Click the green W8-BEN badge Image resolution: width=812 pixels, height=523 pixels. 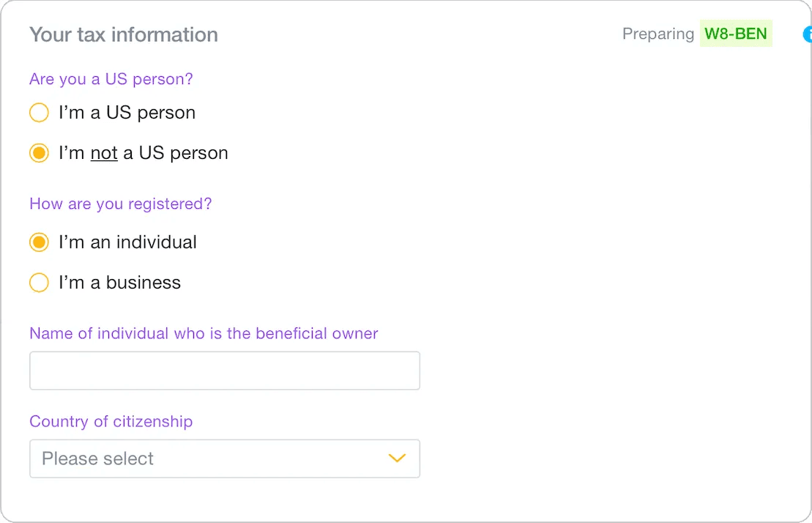point(736,33)
